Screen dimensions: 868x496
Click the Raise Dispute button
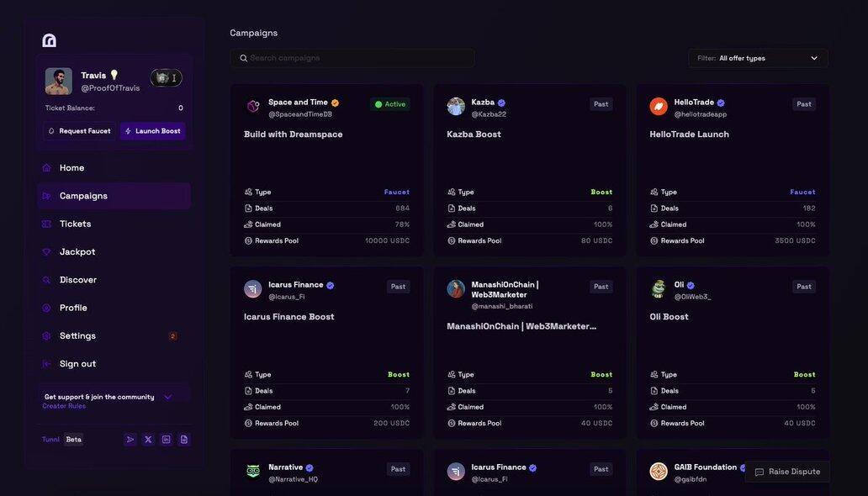[786, 472]
